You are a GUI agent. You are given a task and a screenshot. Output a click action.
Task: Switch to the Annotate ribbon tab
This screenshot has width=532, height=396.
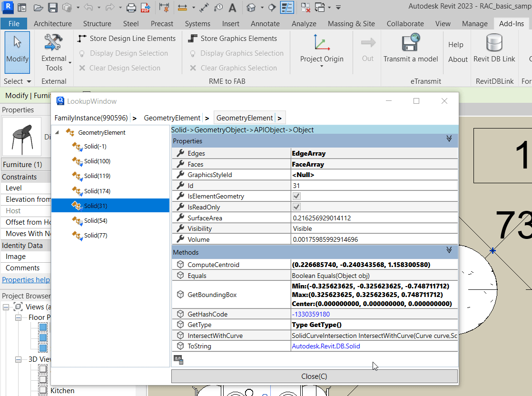[265, 24]
